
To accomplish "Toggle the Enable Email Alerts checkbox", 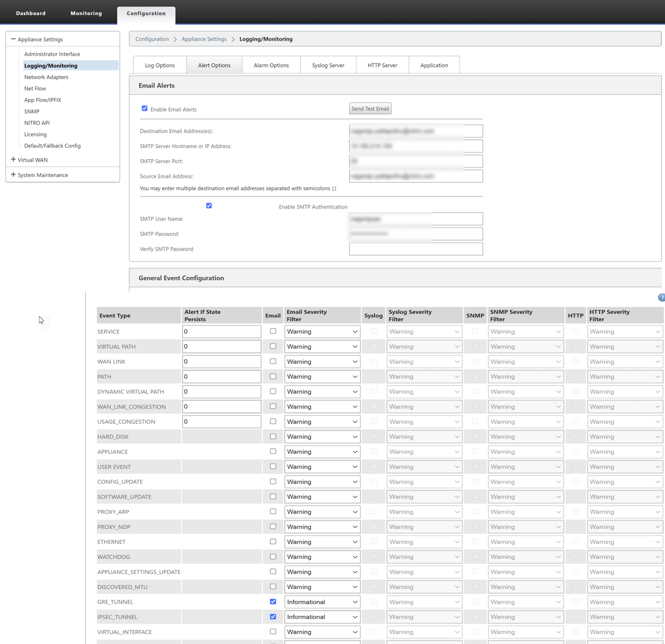I will pyautogui.click(x=145, y=109).
